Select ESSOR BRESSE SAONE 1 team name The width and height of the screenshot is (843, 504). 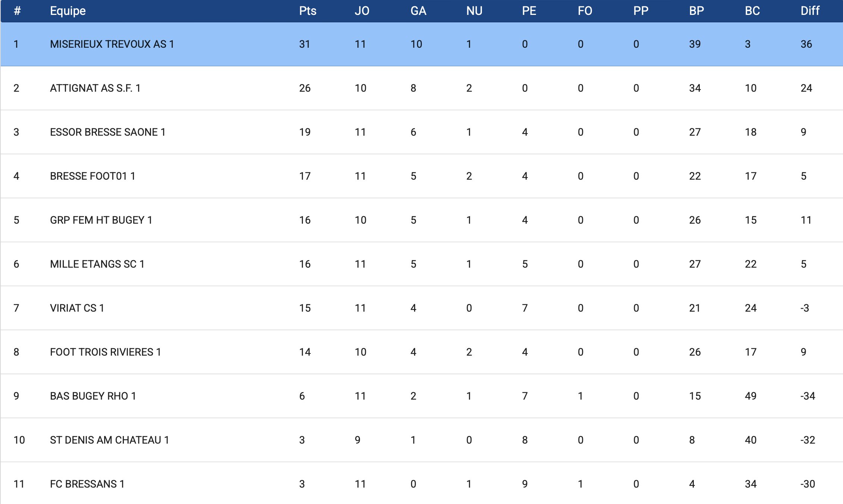tap(107, 132)
